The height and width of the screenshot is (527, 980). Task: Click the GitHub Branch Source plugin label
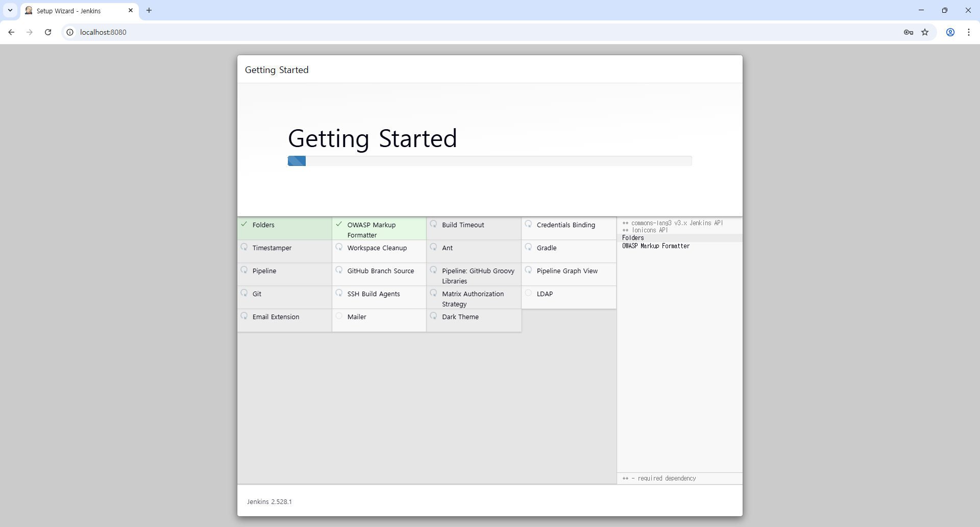tap(381, 271)
